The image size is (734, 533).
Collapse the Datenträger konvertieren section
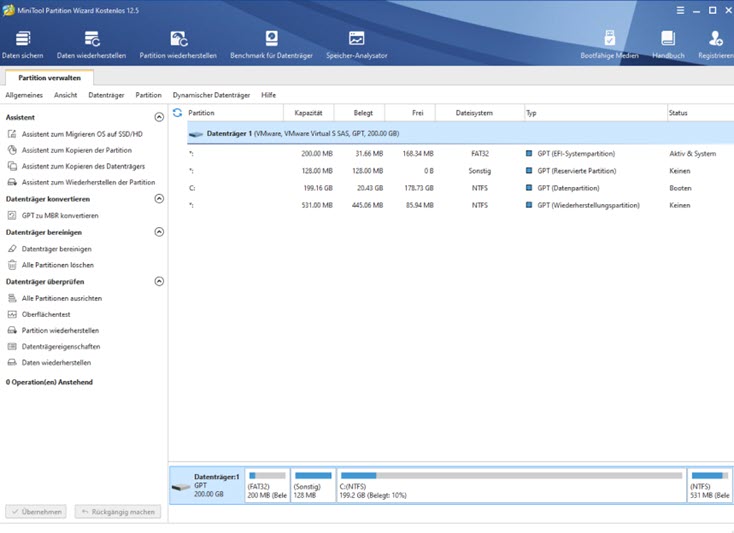[159, 199]
